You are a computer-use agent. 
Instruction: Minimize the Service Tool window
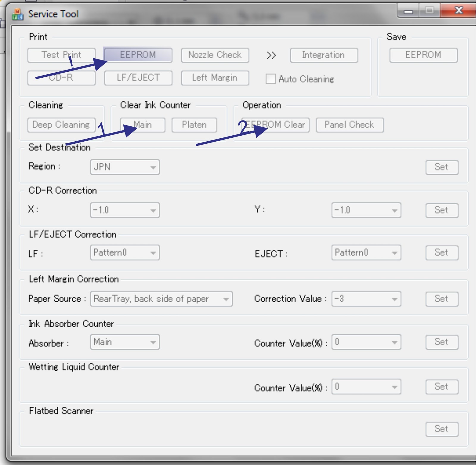(408, 11)
